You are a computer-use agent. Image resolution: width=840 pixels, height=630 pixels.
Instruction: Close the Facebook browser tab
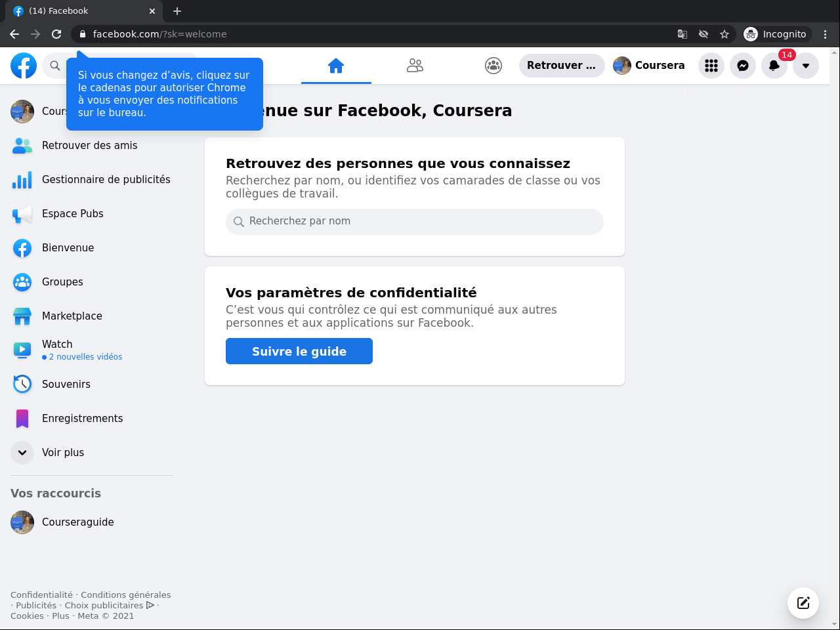pyautogui.click(x=152, y=11)
